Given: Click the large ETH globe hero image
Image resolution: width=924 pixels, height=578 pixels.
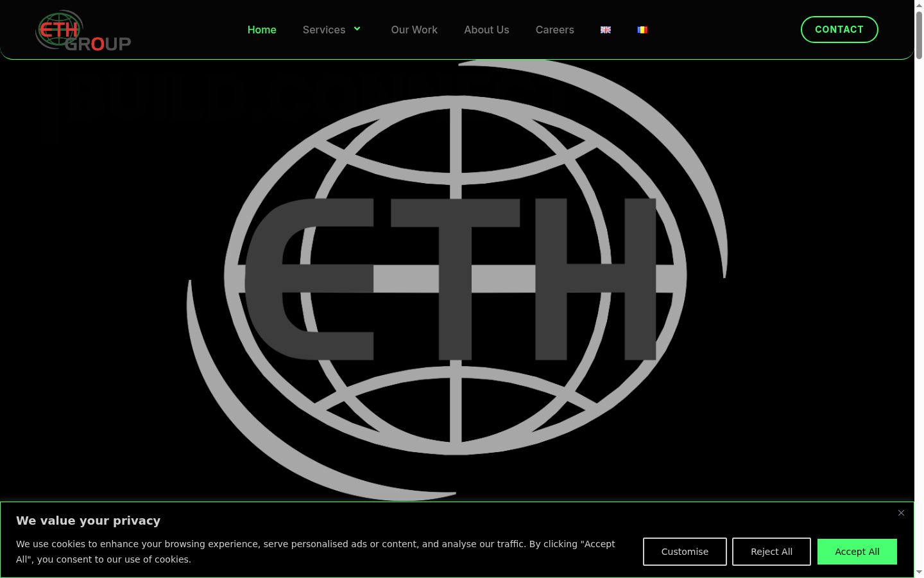Looking at the screenshot, I should [456, 280].
